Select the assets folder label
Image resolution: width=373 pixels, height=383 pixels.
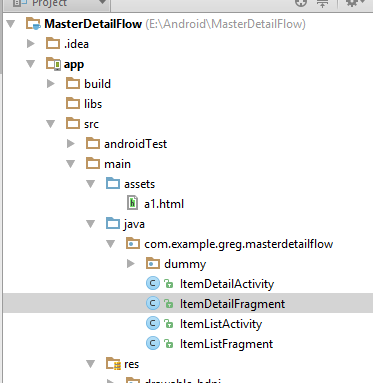click(x=139, y=184)
